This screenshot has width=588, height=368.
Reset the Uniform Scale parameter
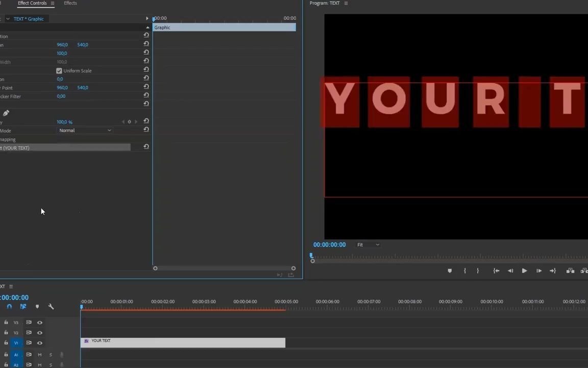146,70
